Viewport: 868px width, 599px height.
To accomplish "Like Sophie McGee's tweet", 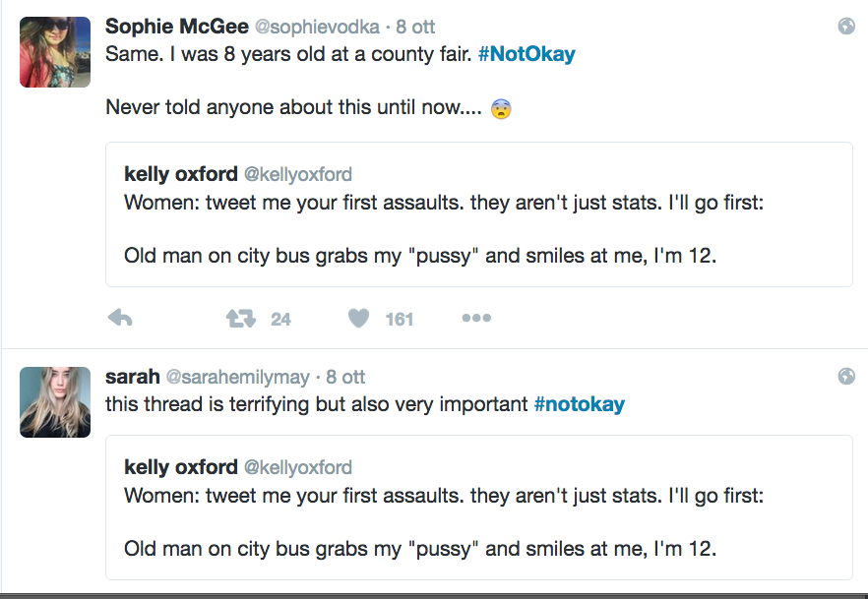I will (x=359, y=319).
